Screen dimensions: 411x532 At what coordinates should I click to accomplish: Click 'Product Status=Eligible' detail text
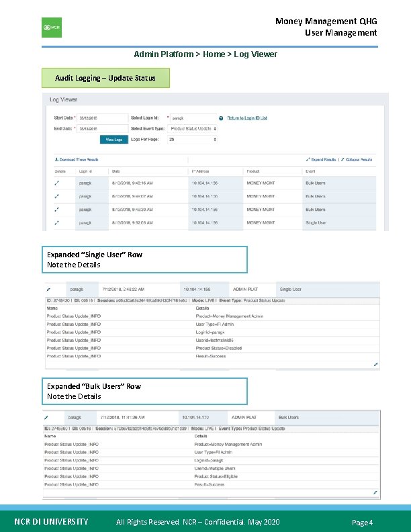[x=216, y=476]
